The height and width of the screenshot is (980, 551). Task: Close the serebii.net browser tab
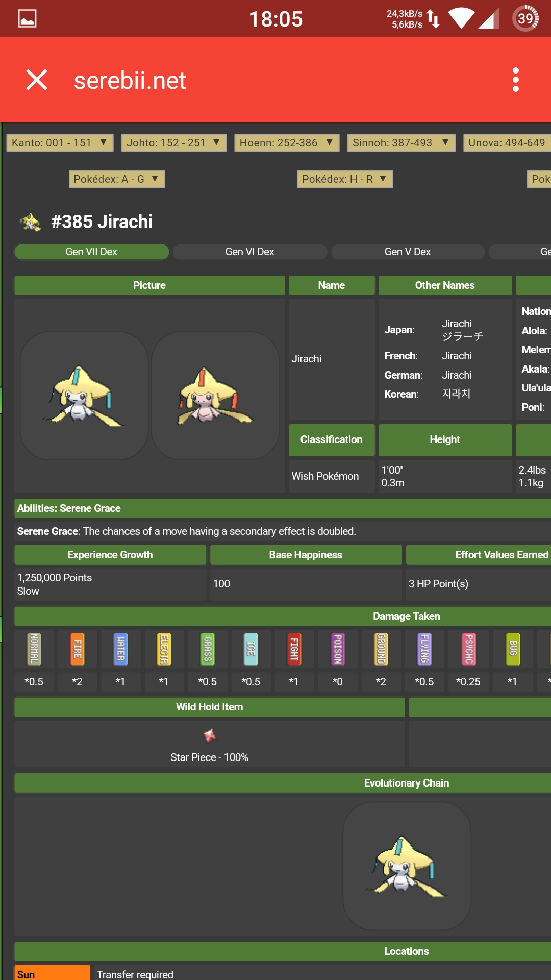[x=37, y=80]
